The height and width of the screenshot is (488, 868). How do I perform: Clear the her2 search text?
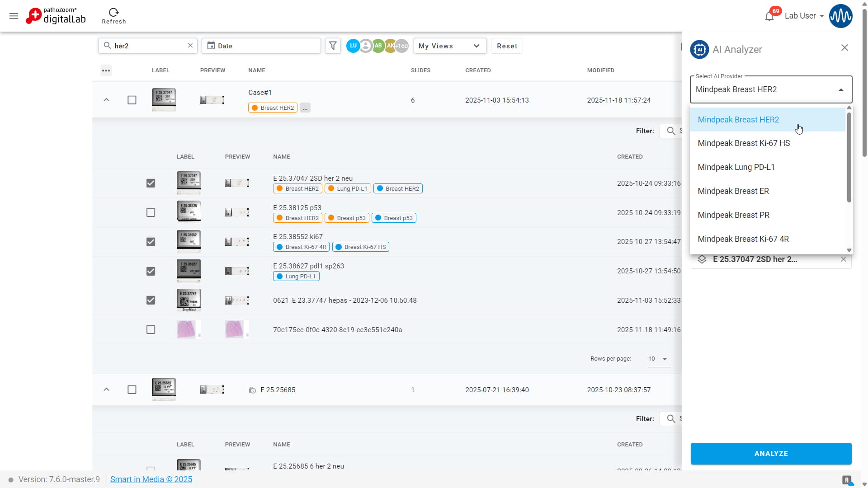190,46
